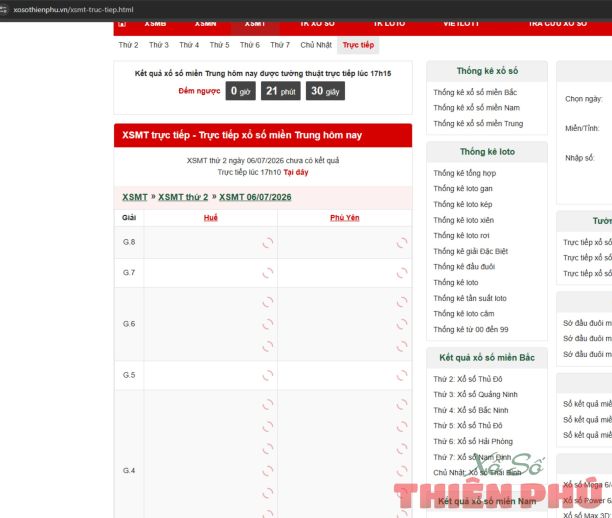Open Thống kê giải Đặc Biệt link
Viewport: 612px width, 518px height.
tap(470, 251)
